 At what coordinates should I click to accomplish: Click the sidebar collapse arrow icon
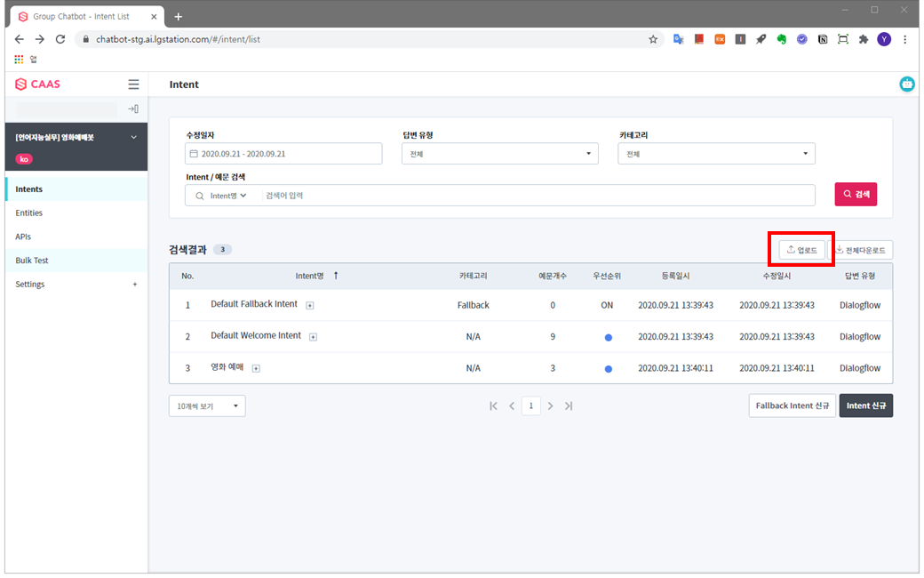click(x=133, y=108)
